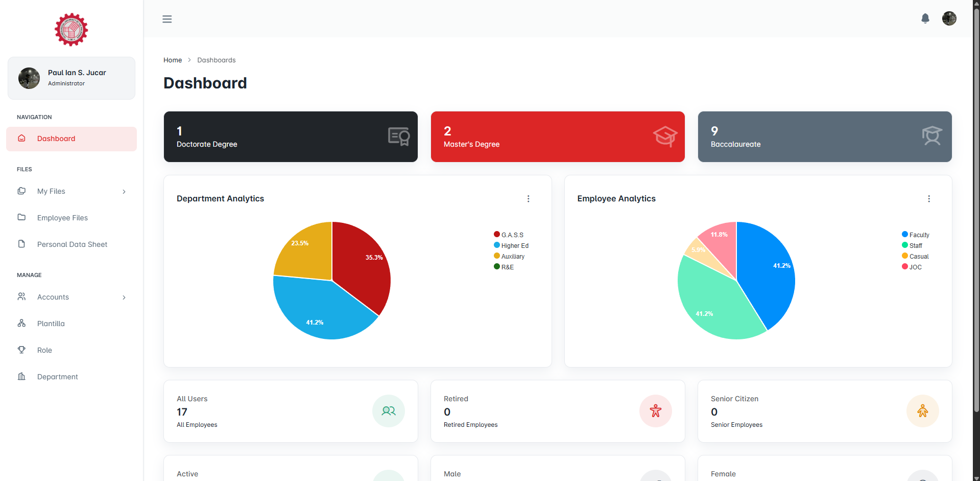
Task: Click the Personal Data Sheet document icon
Action: coord(21,244)
